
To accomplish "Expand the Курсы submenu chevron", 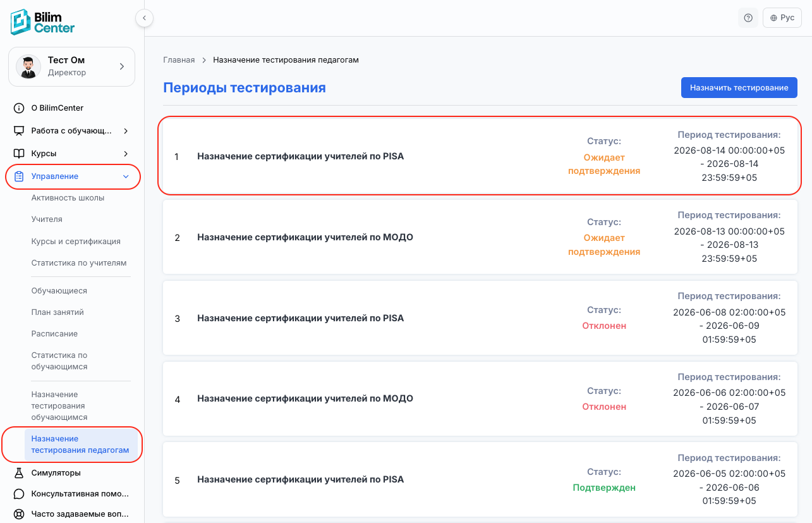I will [126, 154].
